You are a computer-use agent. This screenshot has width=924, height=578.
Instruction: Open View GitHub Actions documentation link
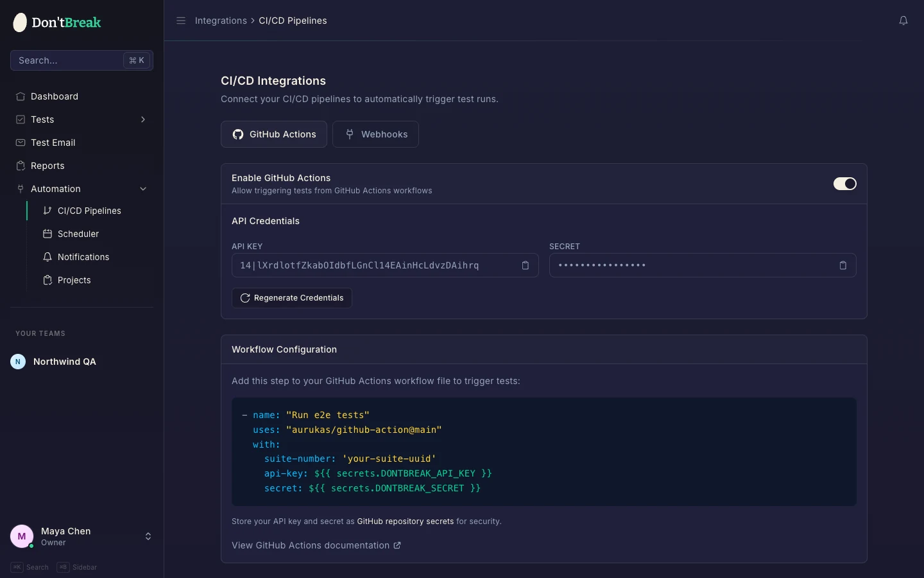tap(316, 545)
